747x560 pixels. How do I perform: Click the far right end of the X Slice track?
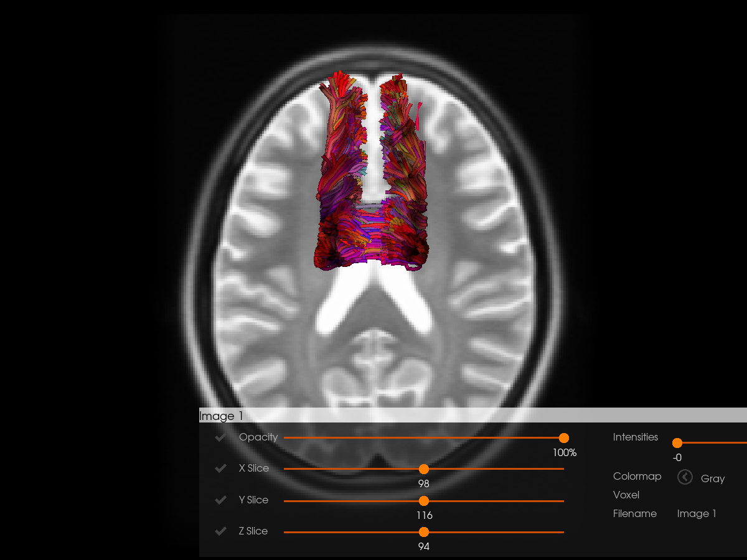[x=562, y=469]
